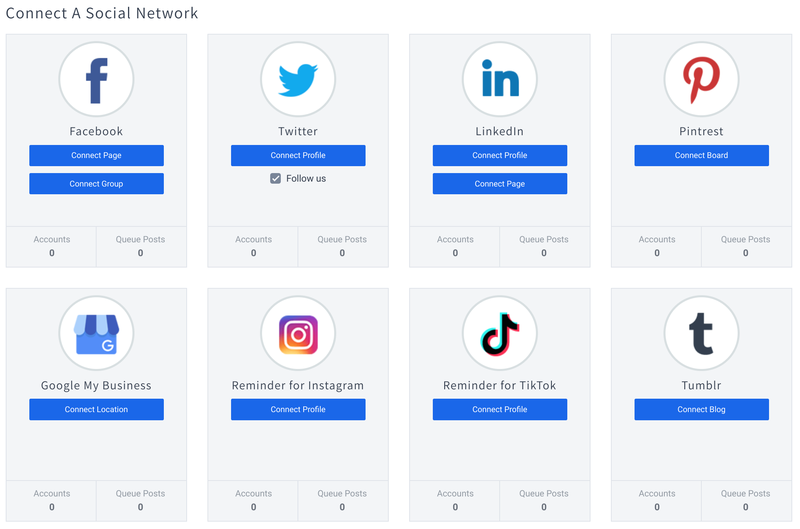This screenshot has height=529, width=800.
Task: Connect a Twitter profile
Action: [298, 156]
